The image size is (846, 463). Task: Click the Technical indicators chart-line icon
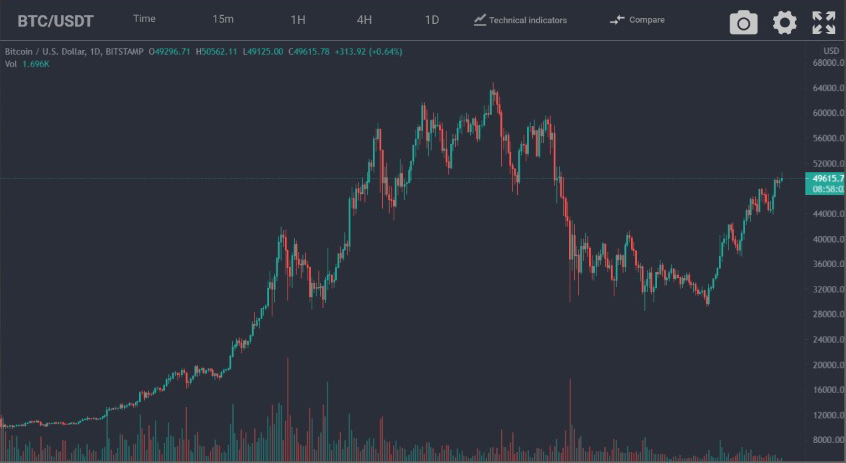click(480, 19)
